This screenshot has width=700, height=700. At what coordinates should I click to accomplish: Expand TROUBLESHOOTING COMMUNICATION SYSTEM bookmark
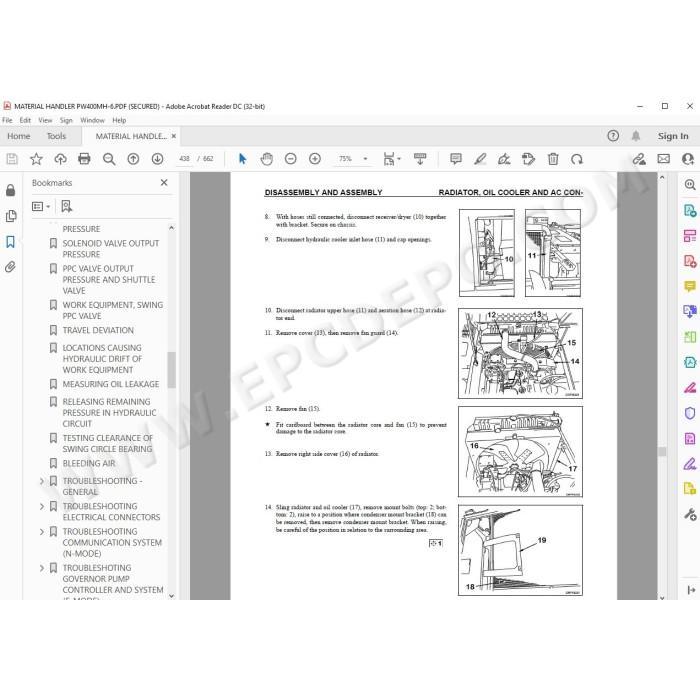[42, 532]
